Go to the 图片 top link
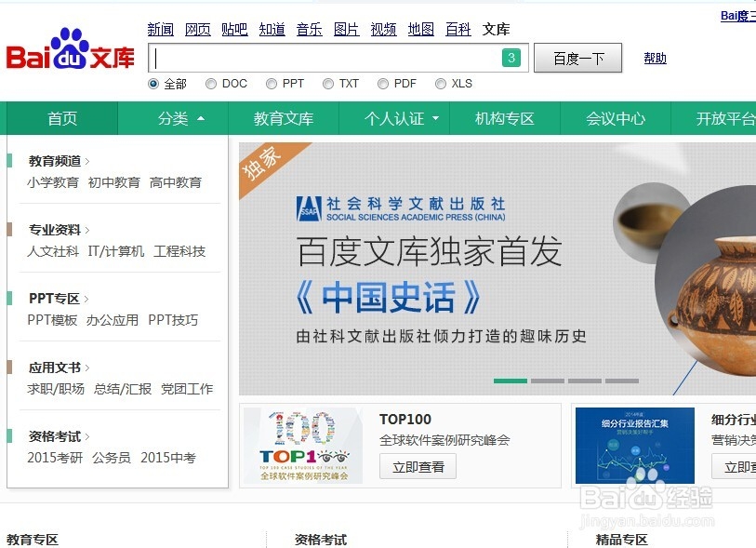This screenshot has width=756, height=548. (x=346, y=30)
